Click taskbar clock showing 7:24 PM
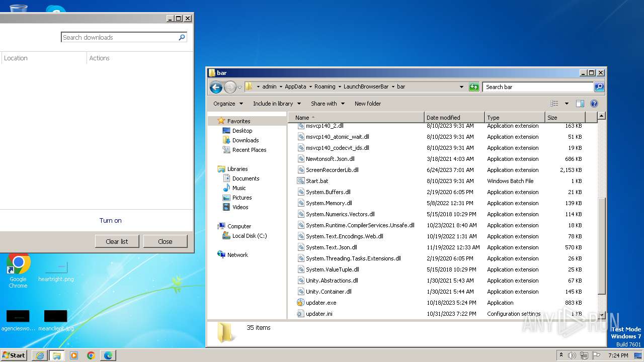644x362 pixels. click(618, 355)
